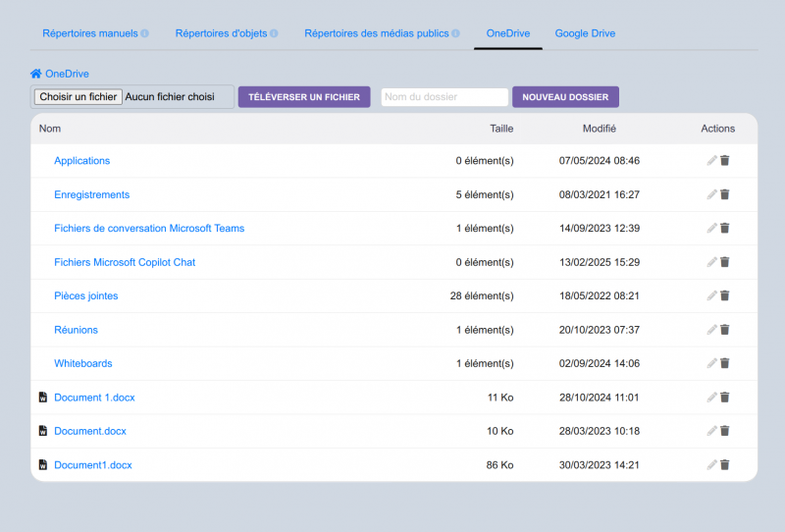Edit Fichiers Microsoft Copilot Chat folder
Screen dimensions: 785x532
tap(711, 262)
